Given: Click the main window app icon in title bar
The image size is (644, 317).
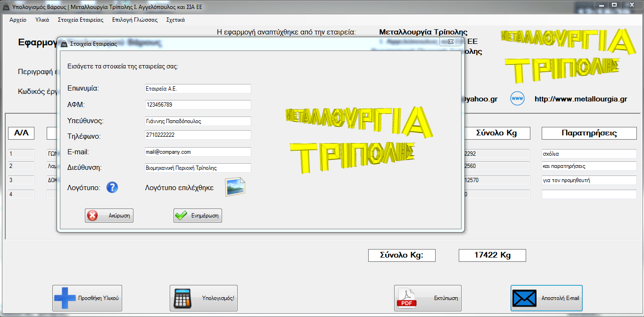Looking at the screenshot, I should (x=6, y=8).
